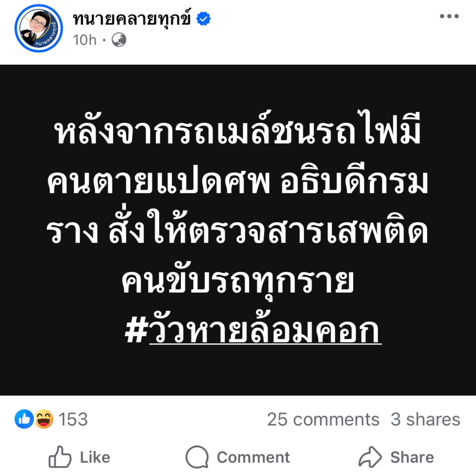476x476 pixels.
Task: Click the Haha laughing reaction emoji
Action: [x=44, y=419]
